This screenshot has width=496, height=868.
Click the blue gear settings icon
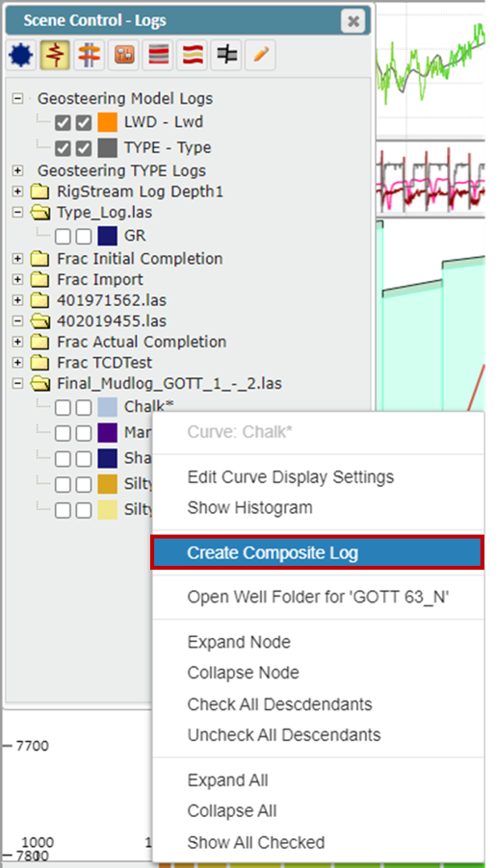click(x=21, y=55)
